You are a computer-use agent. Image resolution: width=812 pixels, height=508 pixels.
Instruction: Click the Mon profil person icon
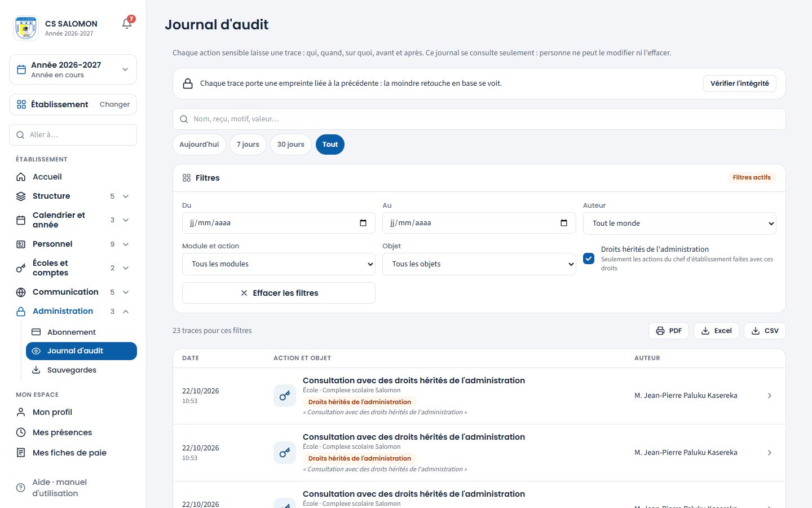click(x=21, y=412)
